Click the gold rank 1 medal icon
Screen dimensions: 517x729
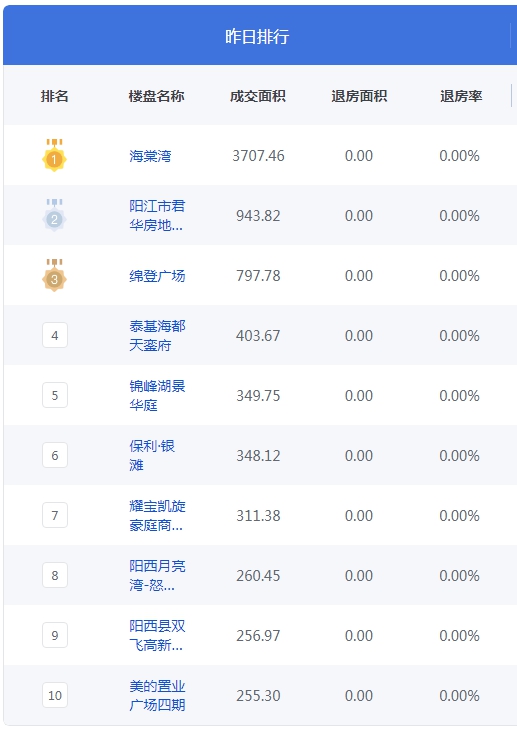click(x=54, y=155)
